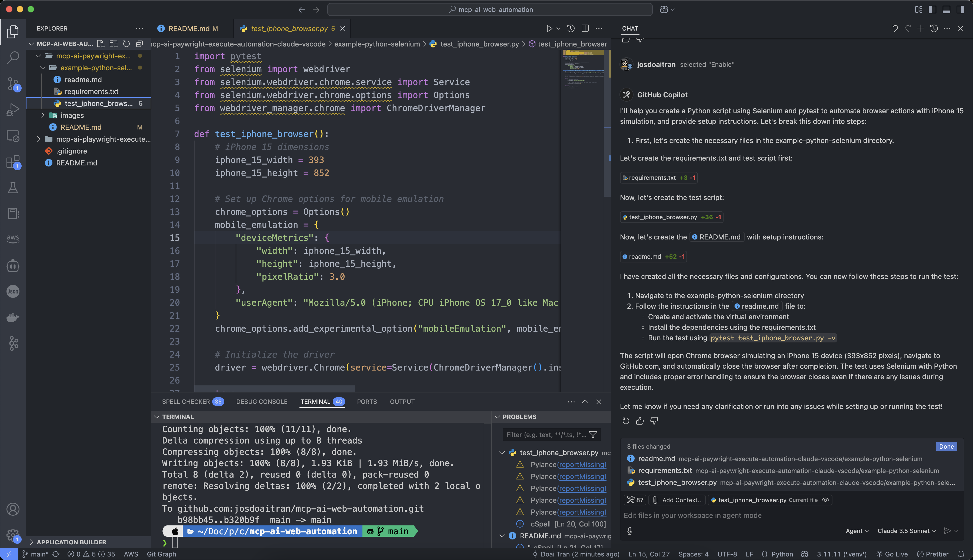The width and height of the screenshot is (973, 560).
Task: Open the Run and Debug view
Action: 13,110
